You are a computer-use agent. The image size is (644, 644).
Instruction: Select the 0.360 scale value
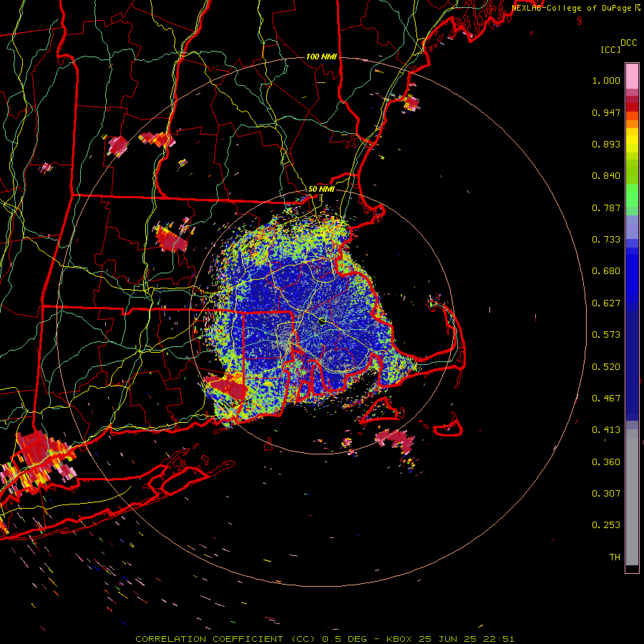point(606,462)
